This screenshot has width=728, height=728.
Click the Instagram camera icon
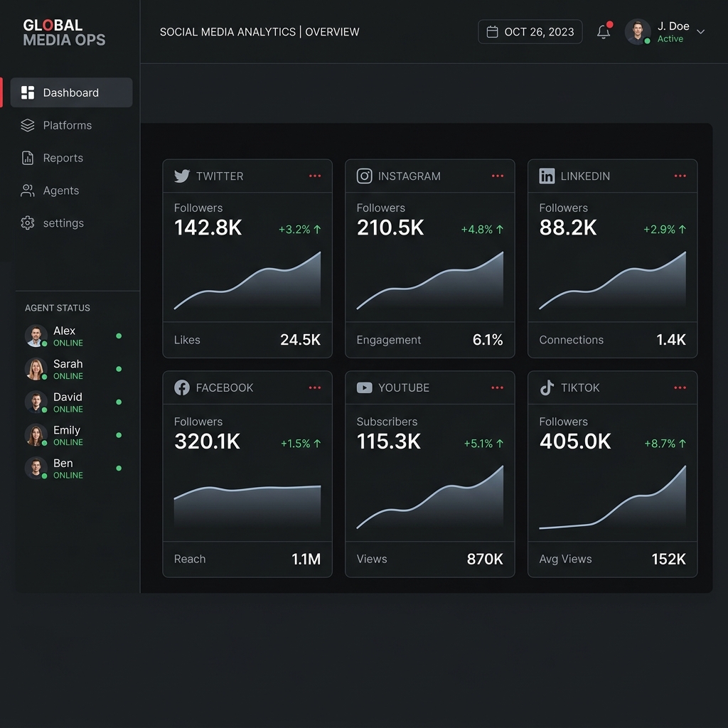[x=364, y=176]
